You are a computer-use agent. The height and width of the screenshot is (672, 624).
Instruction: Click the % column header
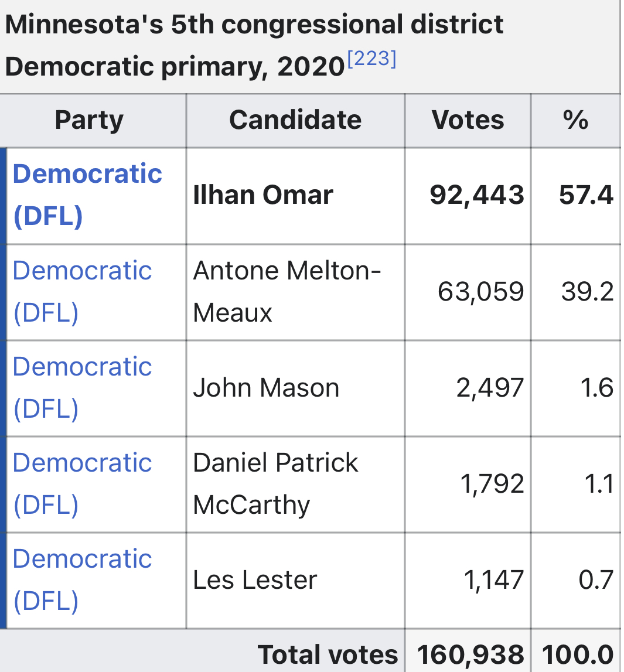point(575,120)
